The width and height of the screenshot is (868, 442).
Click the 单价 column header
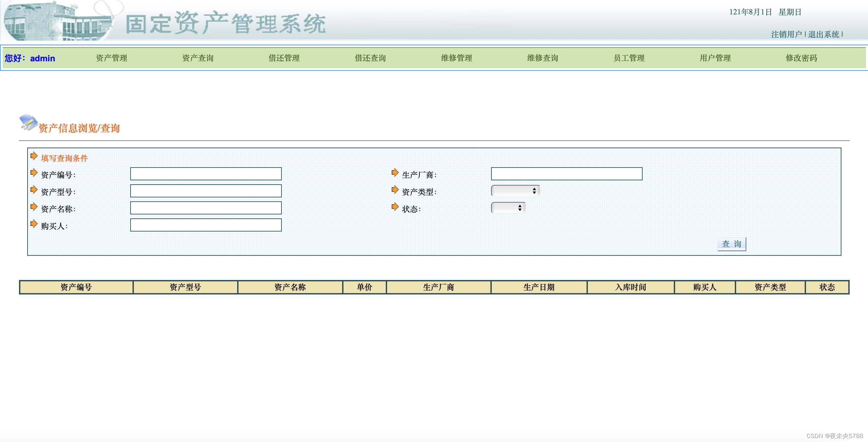[364, 287]
